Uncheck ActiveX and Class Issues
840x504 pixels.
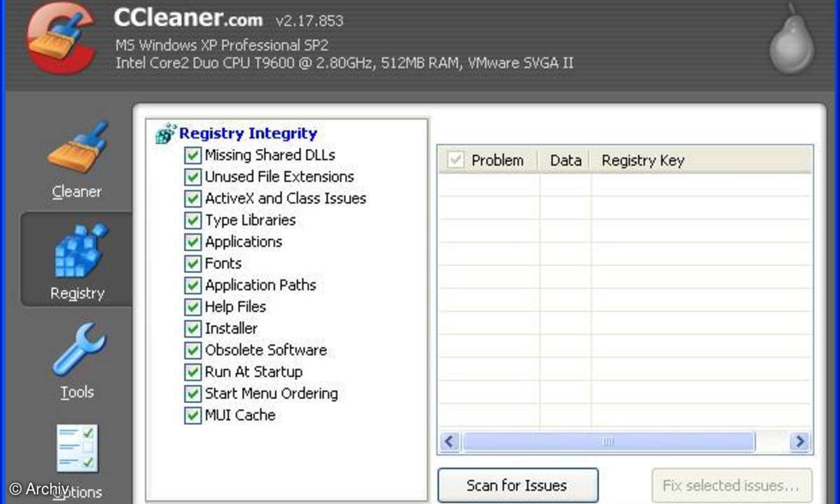(192, 198)
